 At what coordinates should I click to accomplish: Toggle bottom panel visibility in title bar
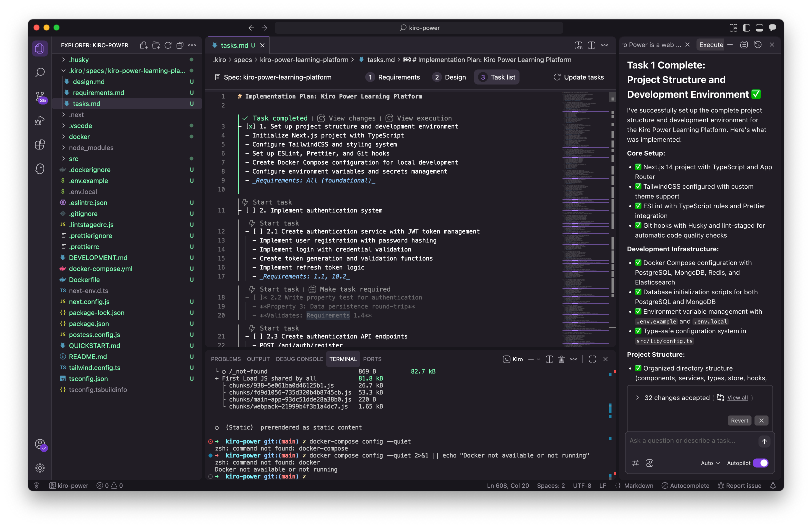point(759,28)
